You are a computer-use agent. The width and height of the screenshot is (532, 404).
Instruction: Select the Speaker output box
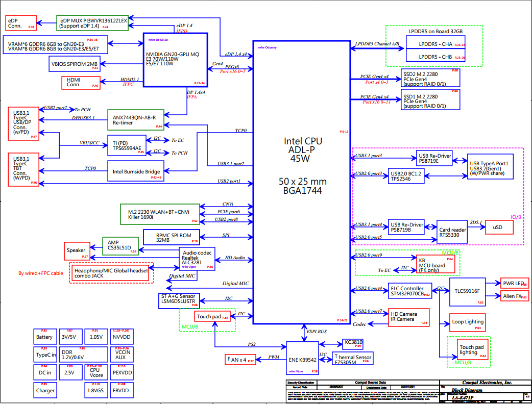pos(77,251)
